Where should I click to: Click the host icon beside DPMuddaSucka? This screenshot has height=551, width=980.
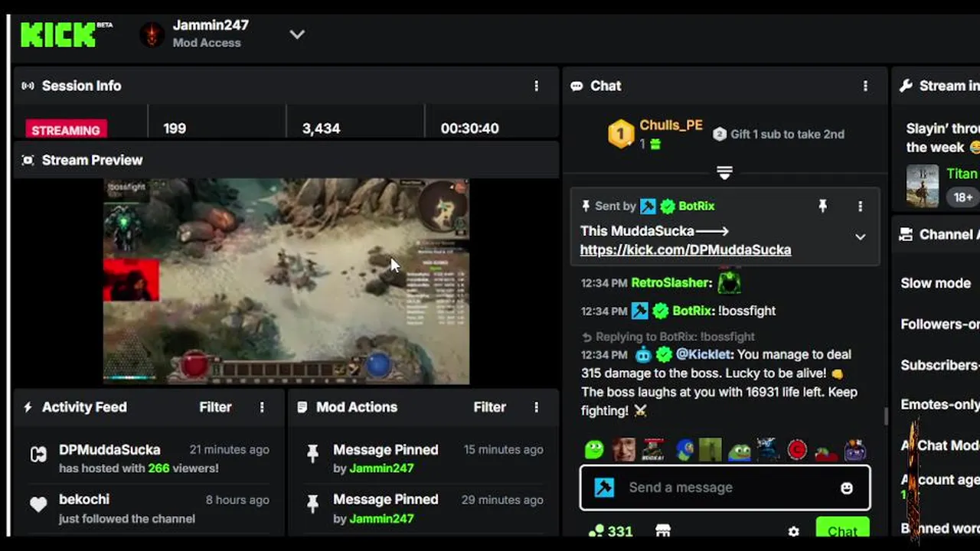(38, 455)
